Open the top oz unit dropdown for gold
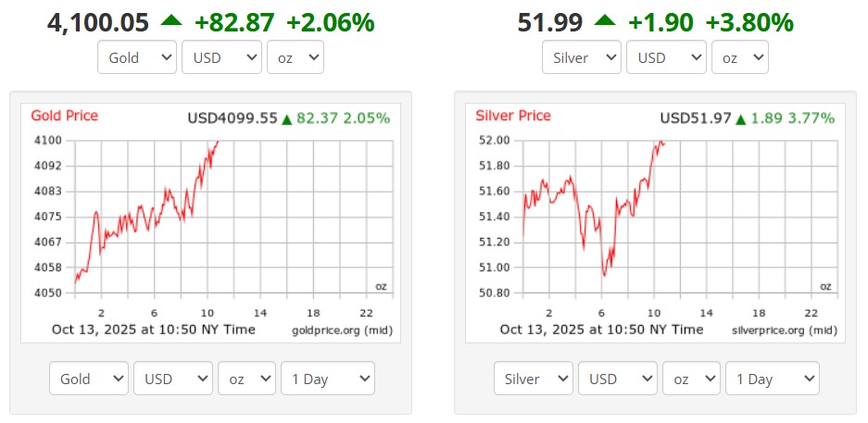The image size is (868, 423). tap(296, 57)
